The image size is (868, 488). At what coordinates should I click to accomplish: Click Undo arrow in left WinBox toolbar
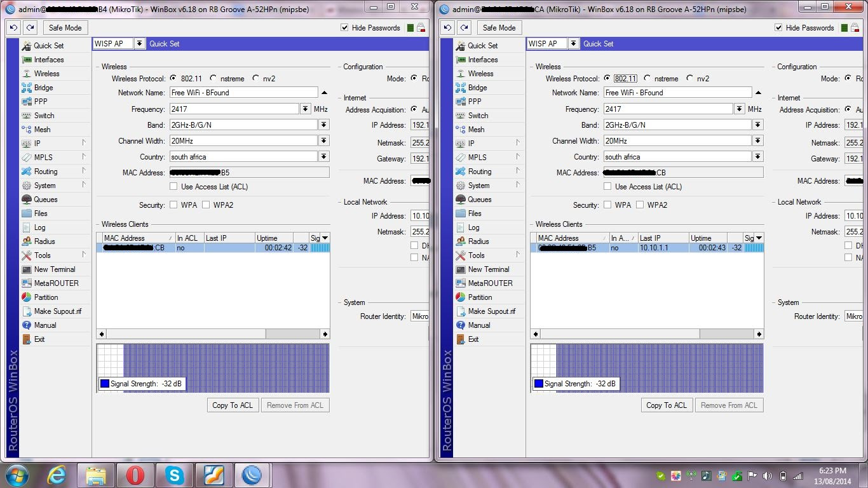14,28
